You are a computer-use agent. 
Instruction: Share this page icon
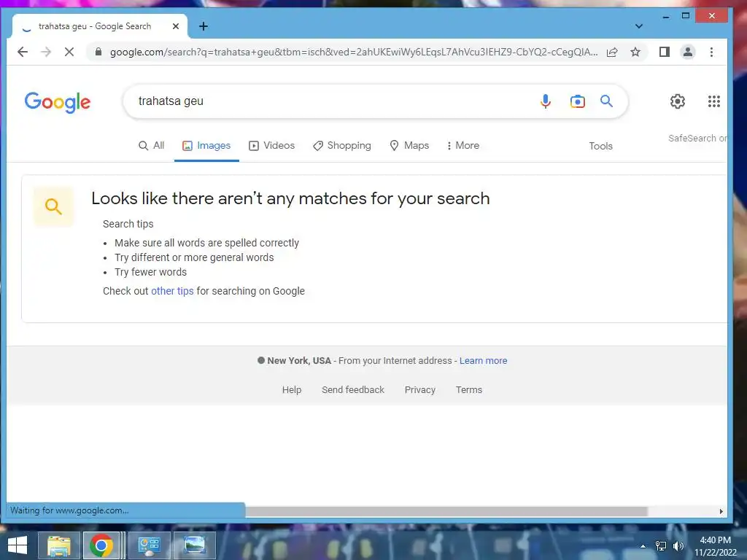tap(612, 52)
